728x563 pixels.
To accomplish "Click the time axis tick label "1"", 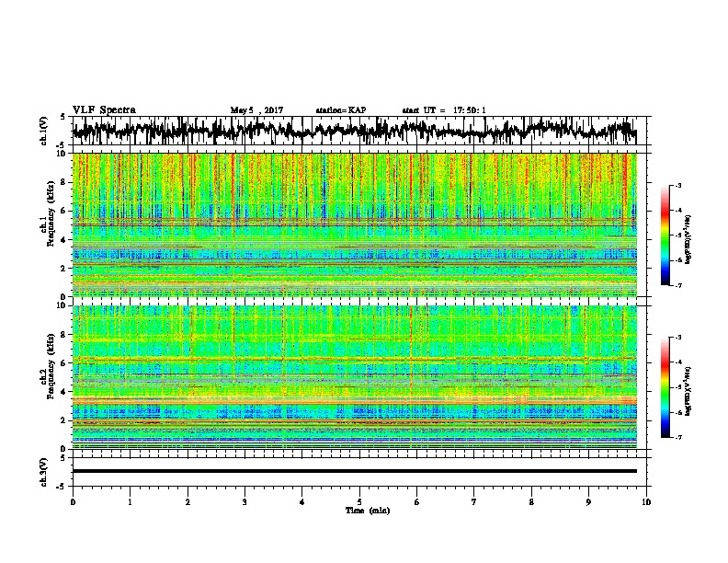I will pos(130,502).
